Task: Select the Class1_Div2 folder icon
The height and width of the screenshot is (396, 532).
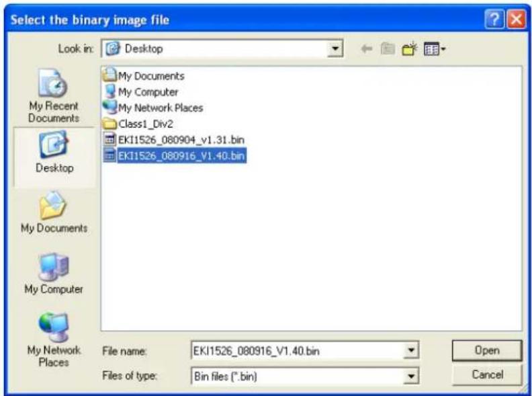Action: click(109, 124)
